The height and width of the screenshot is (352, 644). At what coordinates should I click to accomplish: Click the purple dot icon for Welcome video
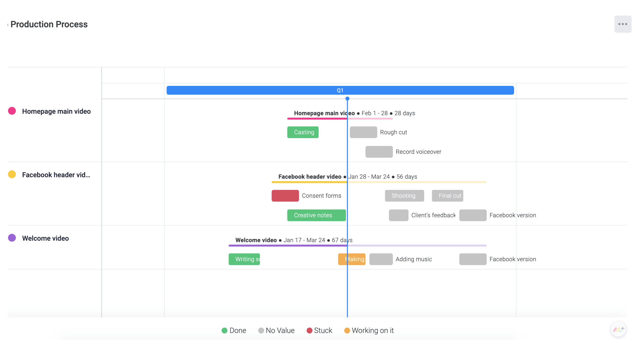coord(12,238)
